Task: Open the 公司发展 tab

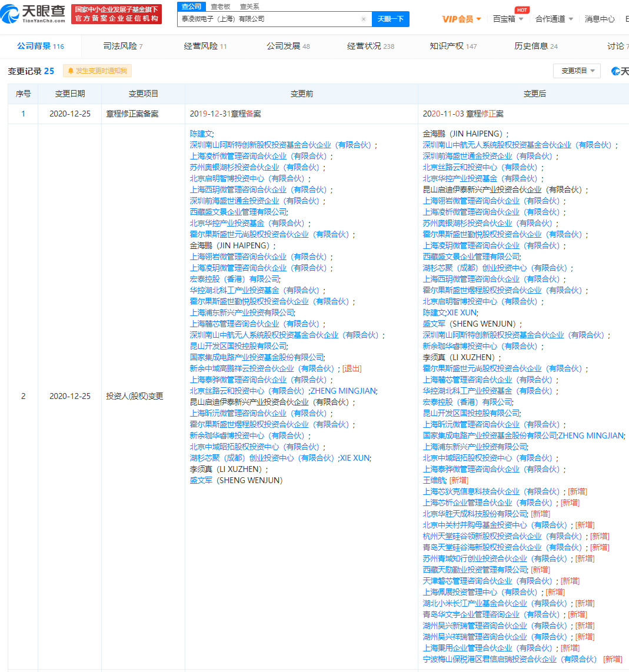Action: coord(288,46)
